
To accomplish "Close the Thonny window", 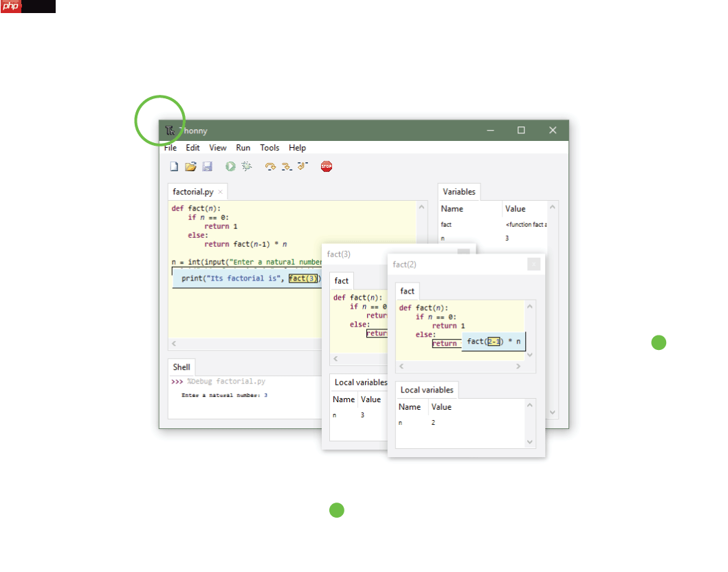I will [553, 131].
